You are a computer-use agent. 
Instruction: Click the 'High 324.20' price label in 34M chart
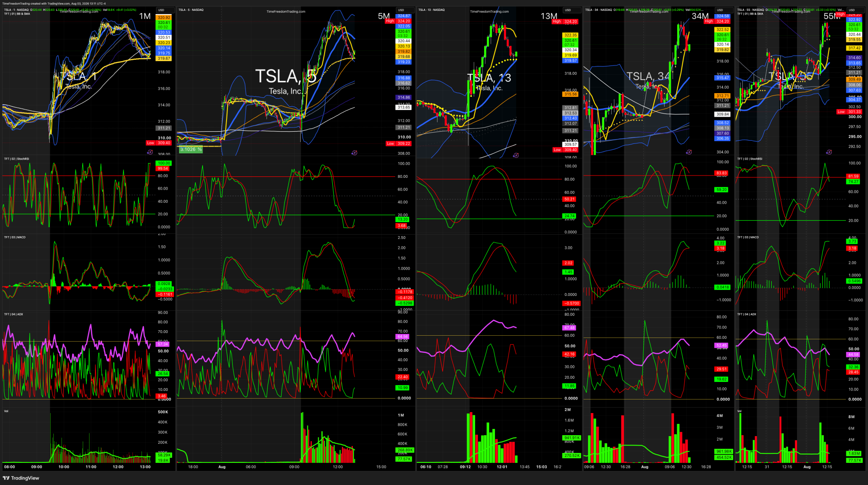click(x=717, y=21)
